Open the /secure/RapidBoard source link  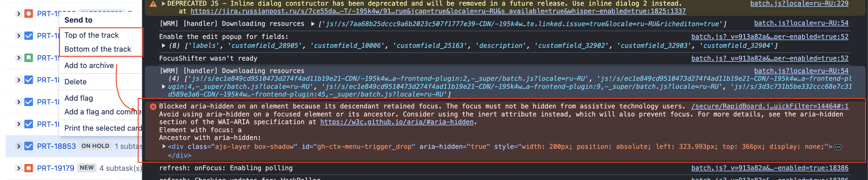[x=770, y=106]
